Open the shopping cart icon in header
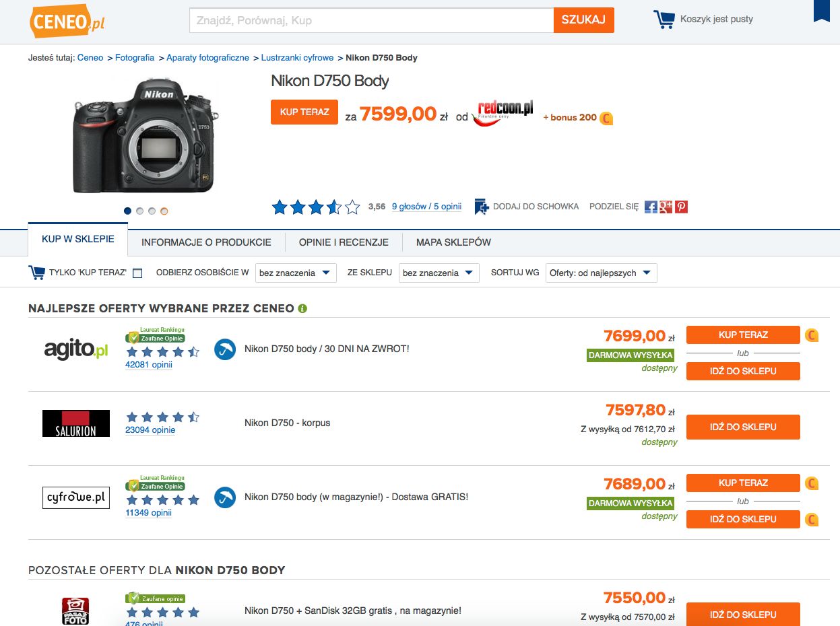 (x=664, y=20)
